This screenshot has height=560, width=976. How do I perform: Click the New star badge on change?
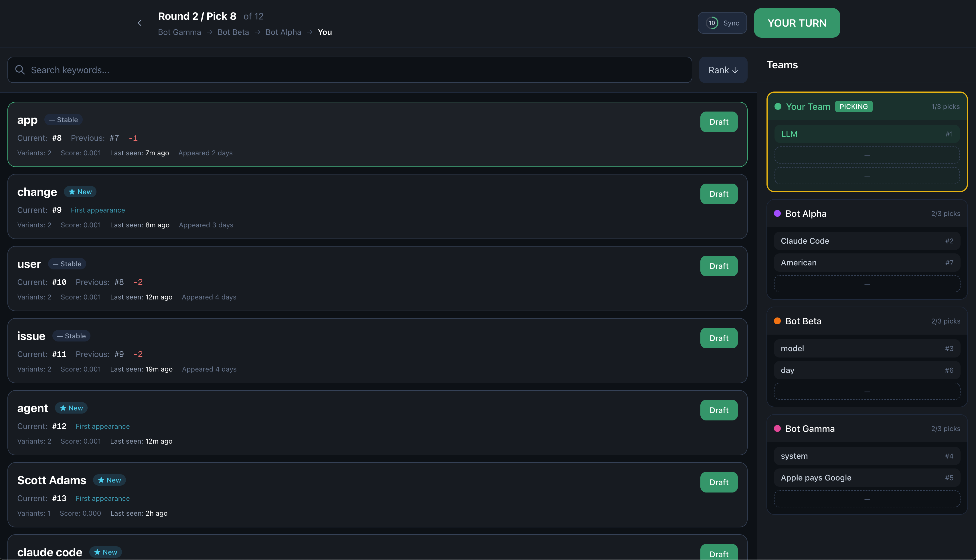(x=80, y=192)
